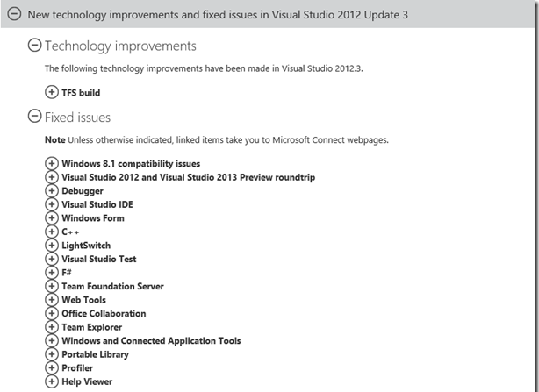This screenshot has height=392, width=539.
Task: Expand the Debugger item
Action: [52, 190]
